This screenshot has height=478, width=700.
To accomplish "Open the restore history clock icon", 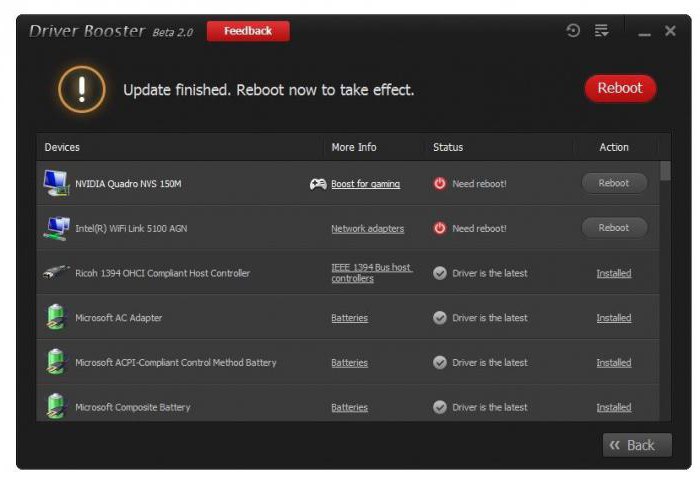I will 573,31.
